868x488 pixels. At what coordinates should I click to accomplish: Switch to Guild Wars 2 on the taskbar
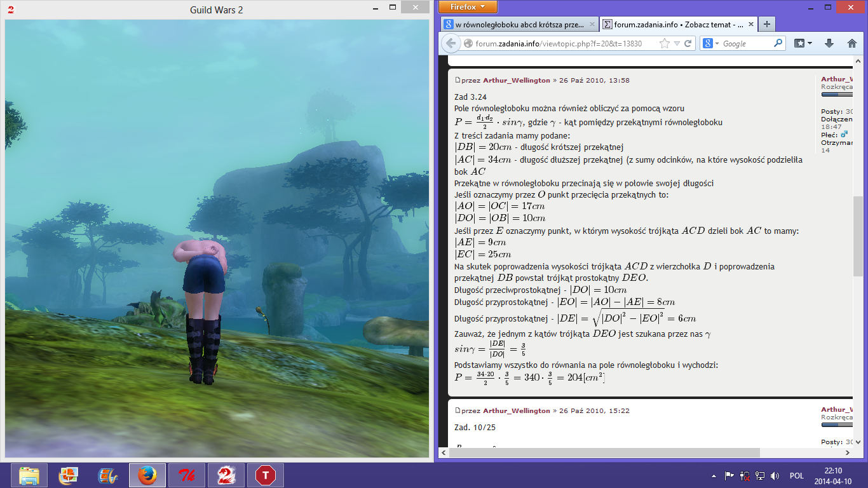coord(226,475)
